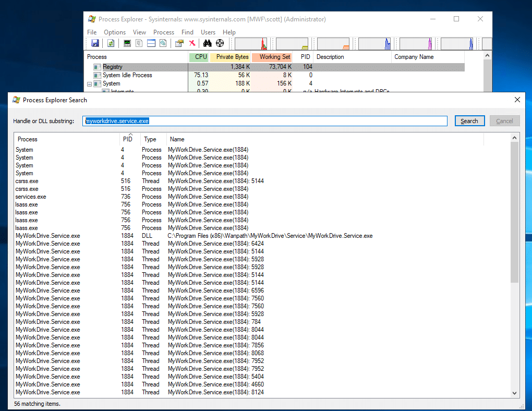Toggle the process tree view icon

click(x=139, y=43)
